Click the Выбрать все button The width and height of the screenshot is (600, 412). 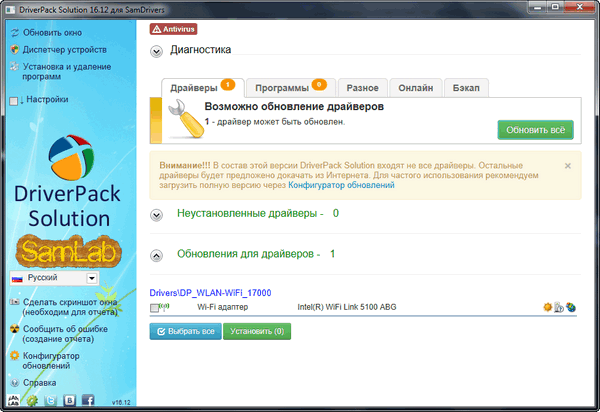(x=186, y=331)
